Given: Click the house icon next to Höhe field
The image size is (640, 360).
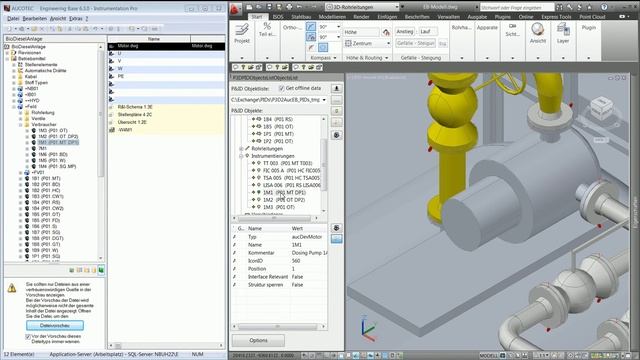Looking at the screenshot, I should point(386,32).
